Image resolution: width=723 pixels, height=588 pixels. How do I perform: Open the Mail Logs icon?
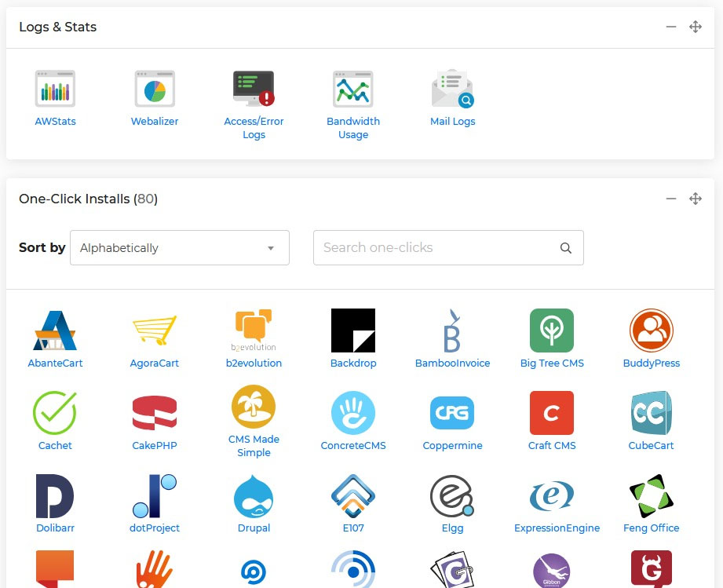coord(452,89)
